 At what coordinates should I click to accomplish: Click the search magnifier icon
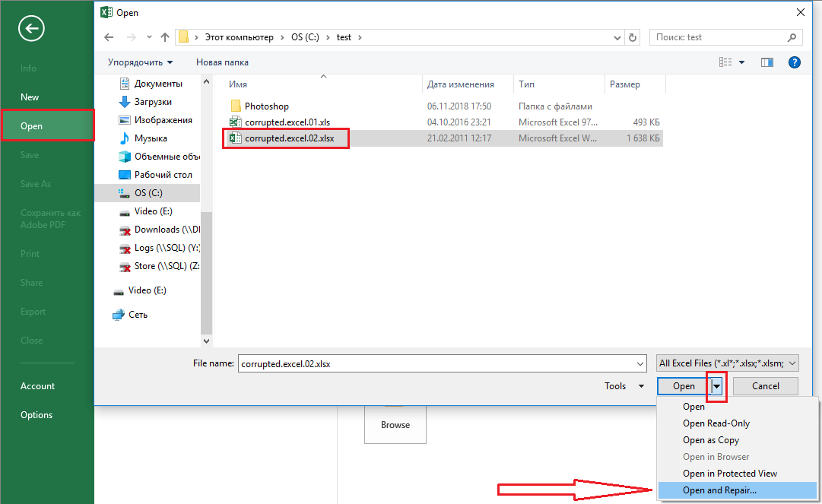[792, 36]
